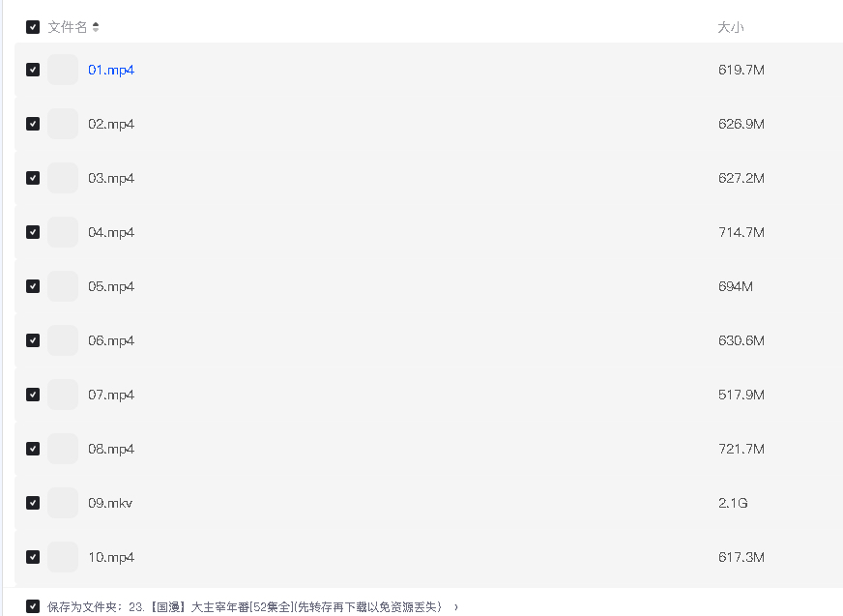Click the thumbnail of 02.mp4
Image resolution: width=843 pixels, height=616 pixels.
(x=63, y=124)
